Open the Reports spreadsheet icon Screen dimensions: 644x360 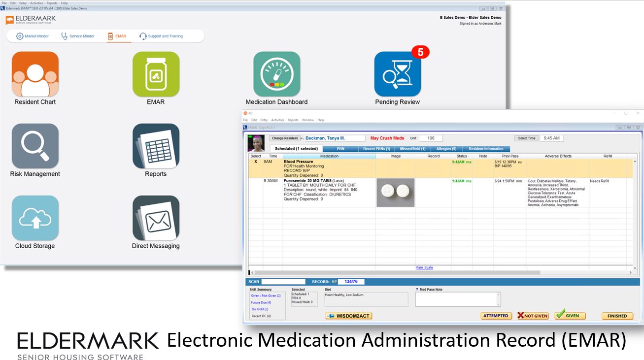(x=156, y=146)
